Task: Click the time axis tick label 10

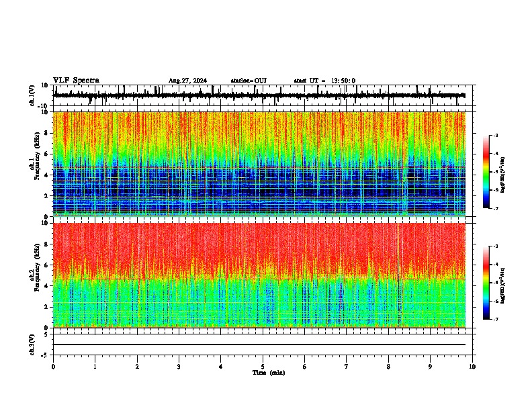Action: tap(472, 367)
